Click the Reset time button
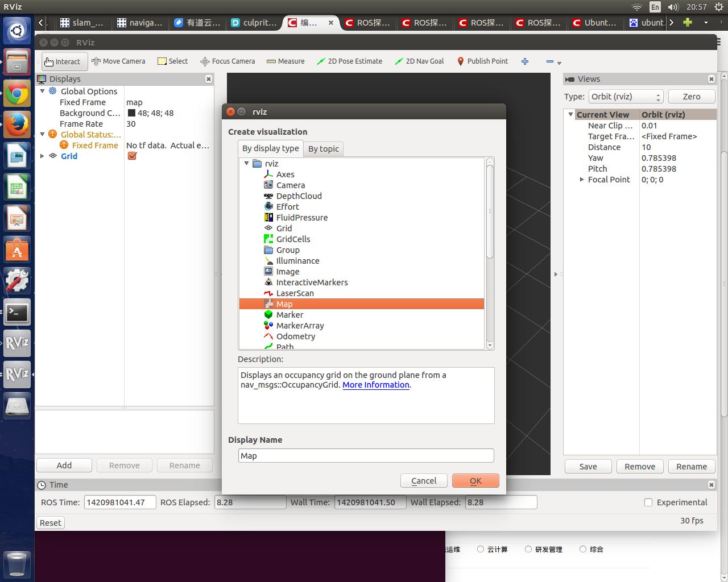728x582 pixels. tap(51, 523)
